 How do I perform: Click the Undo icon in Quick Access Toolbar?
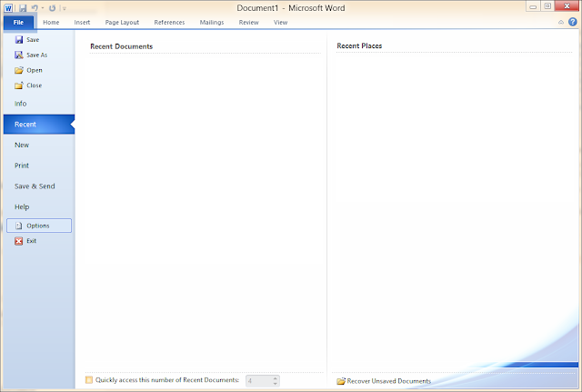[x=35, y=8]
